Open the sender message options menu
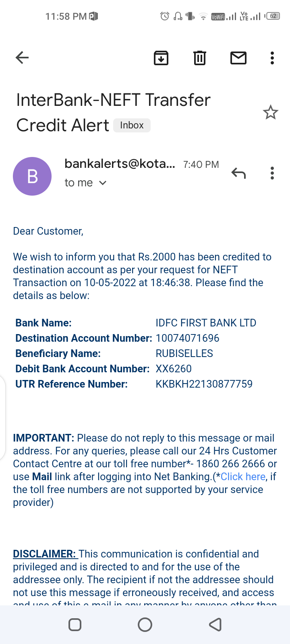 pos(272,173)
